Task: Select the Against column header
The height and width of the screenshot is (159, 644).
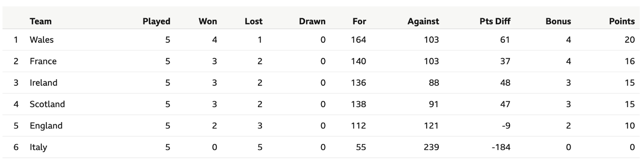Action: 423,21
